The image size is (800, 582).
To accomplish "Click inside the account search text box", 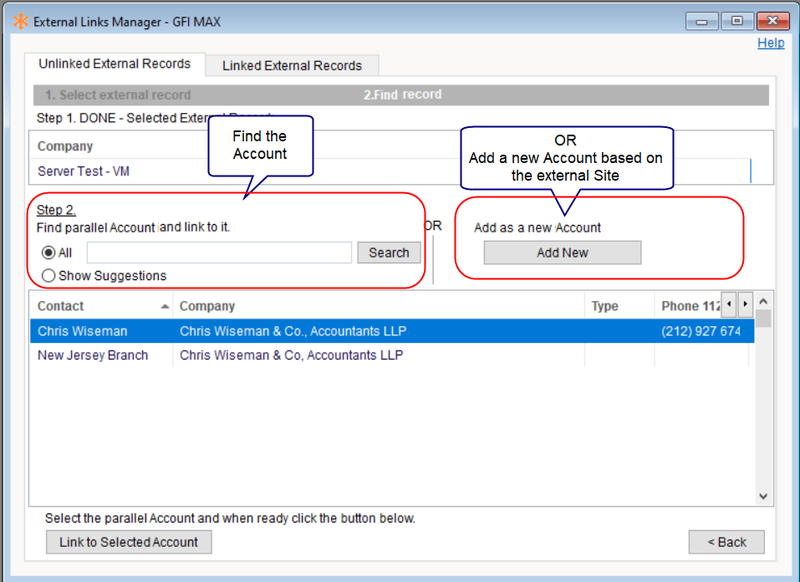I will coord(220,252).
